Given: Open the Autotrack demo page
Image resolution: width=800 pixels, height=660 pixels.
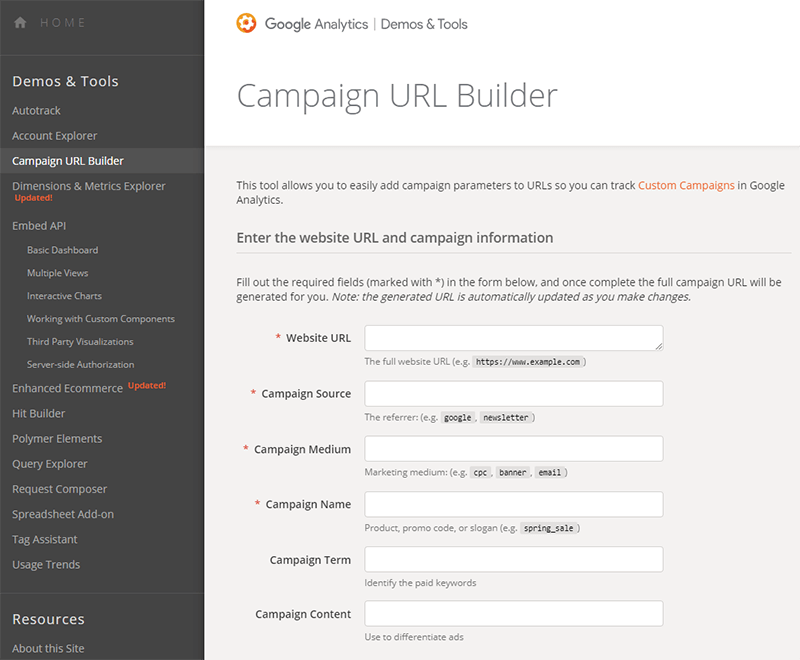Looking at the screenshot, I should pos(36,111).
